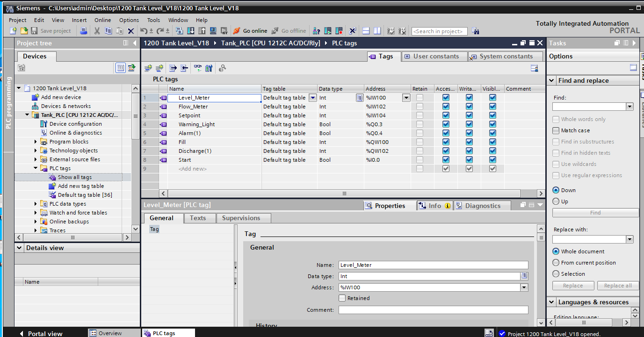
Task: Click the Start CPU icon
Action: click(x=328, y=31)
